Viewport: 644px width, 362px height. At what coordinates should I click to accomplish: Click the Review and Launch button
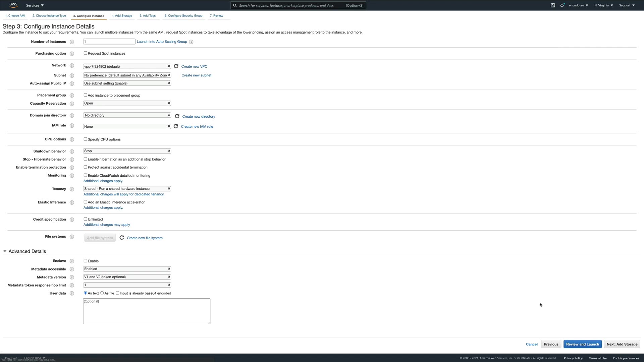point(582,344)
